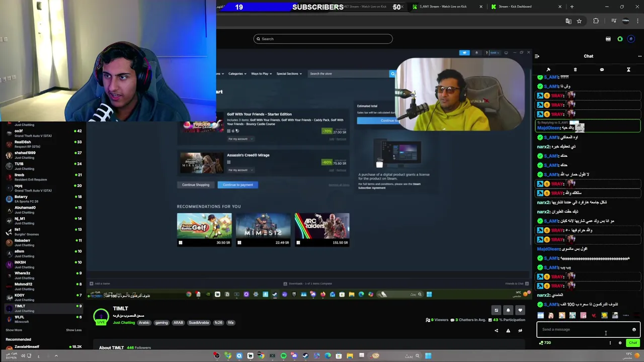This screenshot has height=362, width=644.
Task: Click 'Continue Shopping' in Steam cart
Action: (x=196, y=185)
